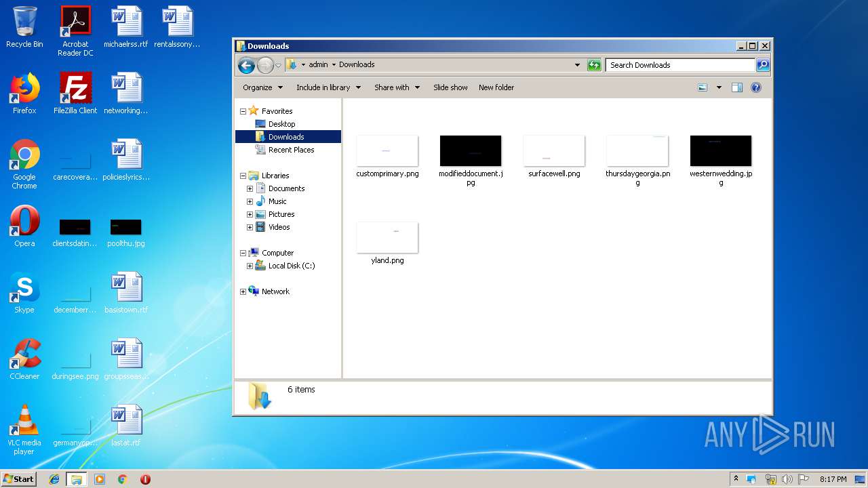Click the Windows Explorer taskbar button
The image size is (868, 488).
coord(77,479)
